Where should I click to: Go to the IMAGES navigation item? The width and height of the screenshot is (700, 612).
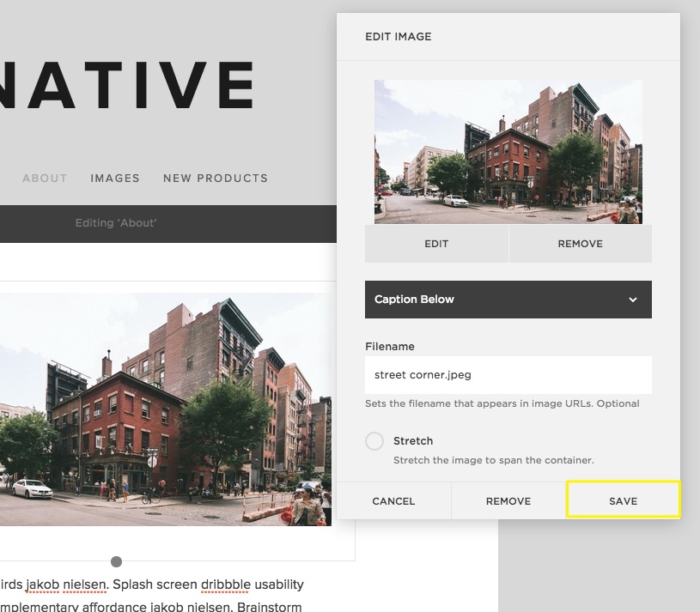point(115,179)
